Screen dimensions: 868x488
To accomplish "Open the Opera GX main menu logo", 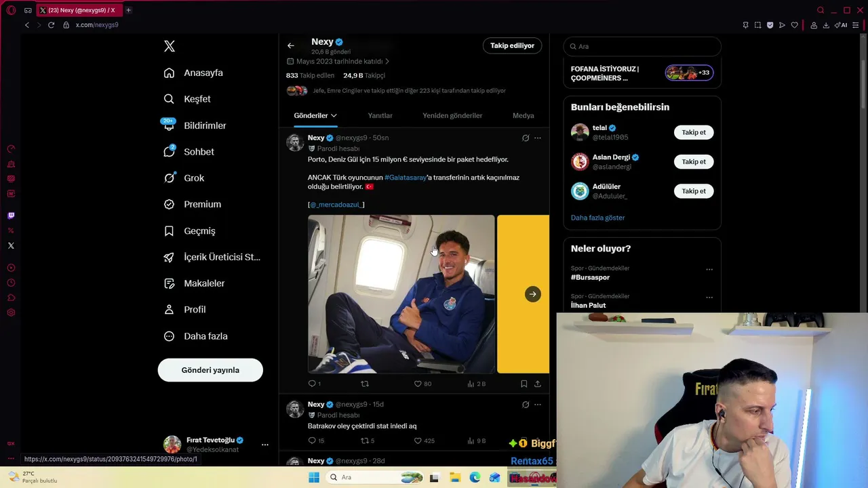I will [x=11, y=10].
